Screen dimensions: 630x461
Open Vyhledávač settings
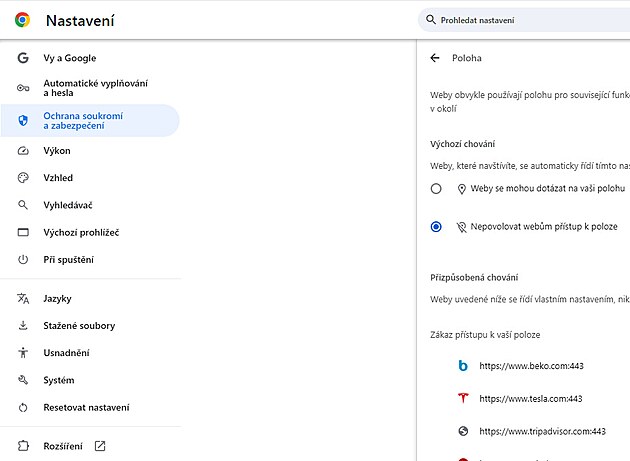pos(67,205)
